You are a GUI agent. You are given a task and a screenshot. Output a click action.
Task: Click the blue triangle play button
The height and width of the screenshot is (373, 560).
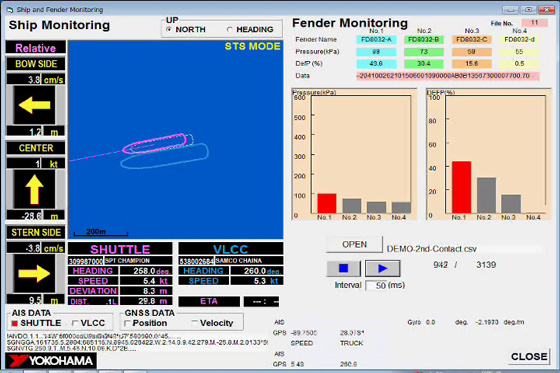point(382,268)
